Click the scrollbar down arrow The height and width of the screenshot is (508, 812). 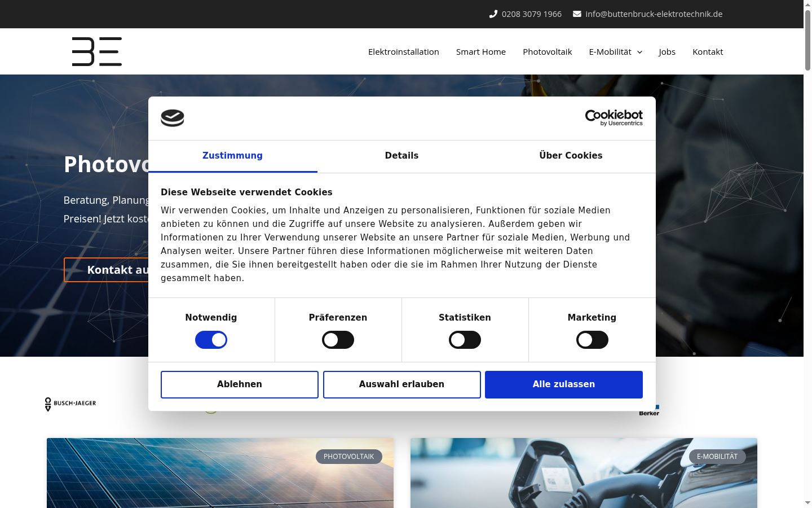click(807, 503)
